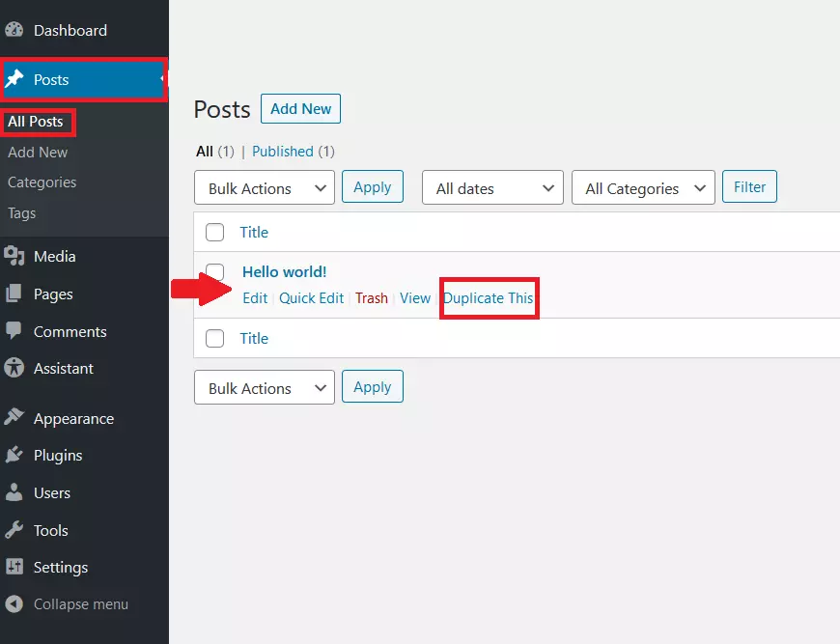Click Edit under Hello world!

[255, 298]
